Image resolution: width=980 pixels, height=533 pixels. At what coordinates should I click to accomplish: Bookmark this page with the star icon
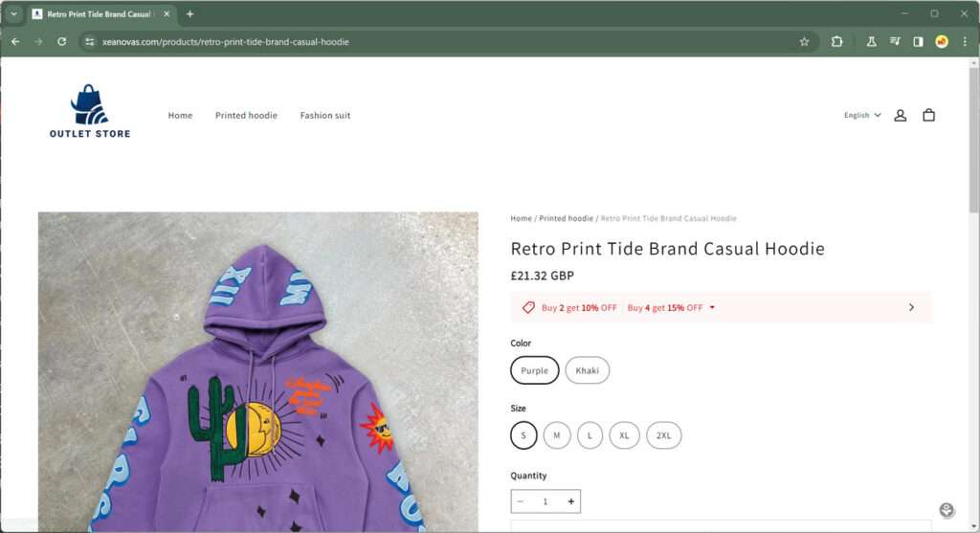pyautogui.click(x=804, y=42)
